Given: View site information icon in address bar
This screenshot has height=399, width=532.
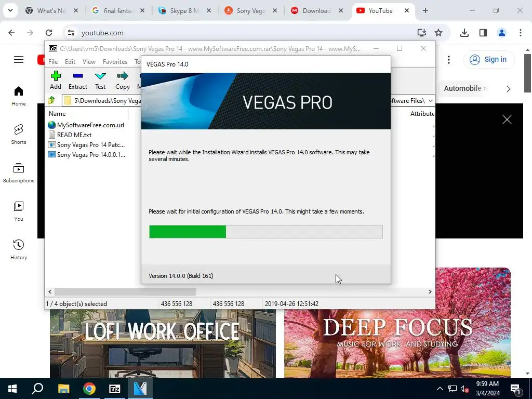Looking at the screenshot, I should click(x=71, y=33).
